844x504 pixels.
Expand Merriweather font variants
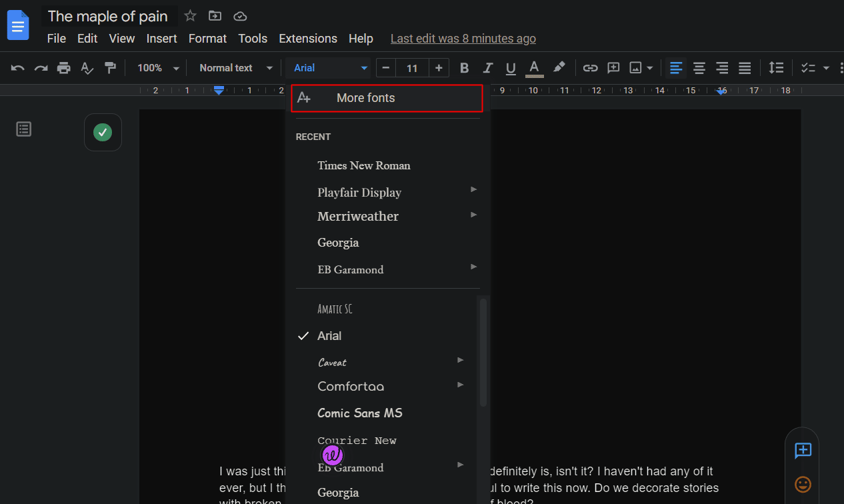tap(474, 215)
